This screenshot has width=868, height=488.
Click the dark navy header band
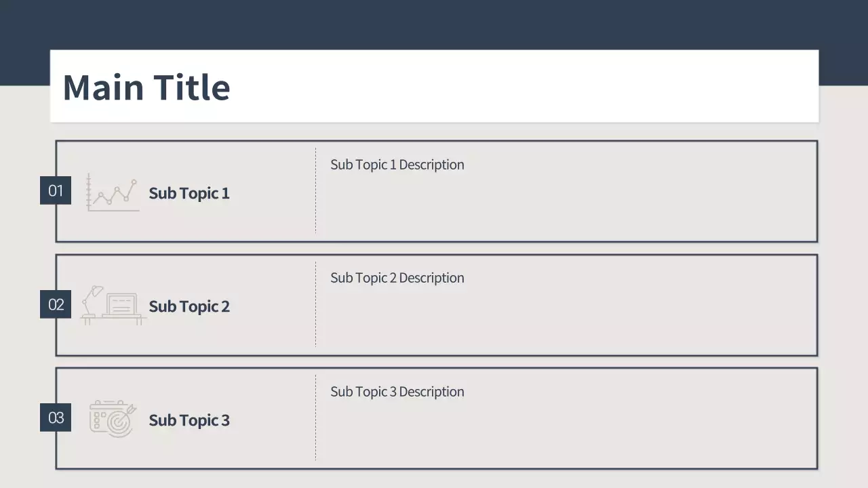click(434, 24)
